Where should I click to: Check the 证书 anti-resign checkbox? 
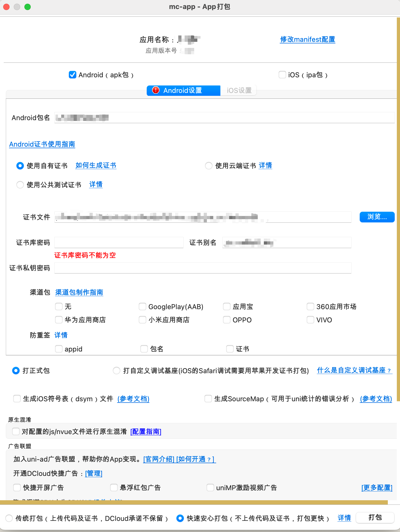(230, 349)
